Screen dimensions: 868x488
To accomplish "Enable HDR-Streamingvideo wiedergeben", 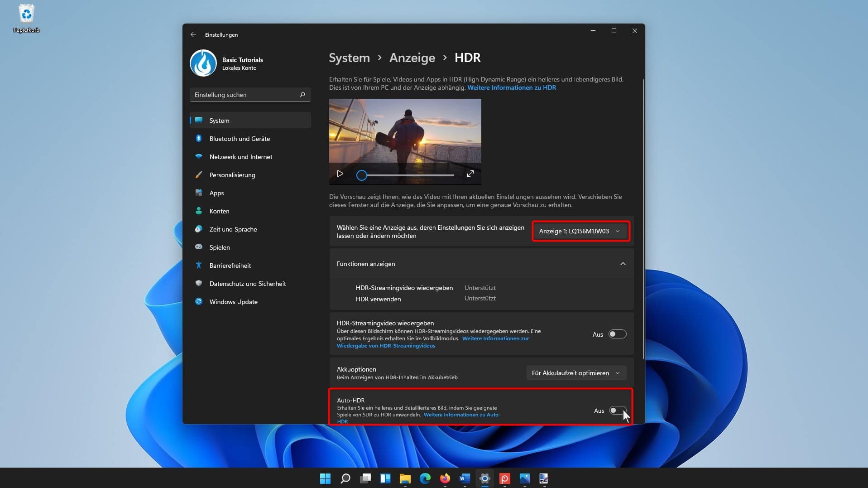I will click(617, 334).
